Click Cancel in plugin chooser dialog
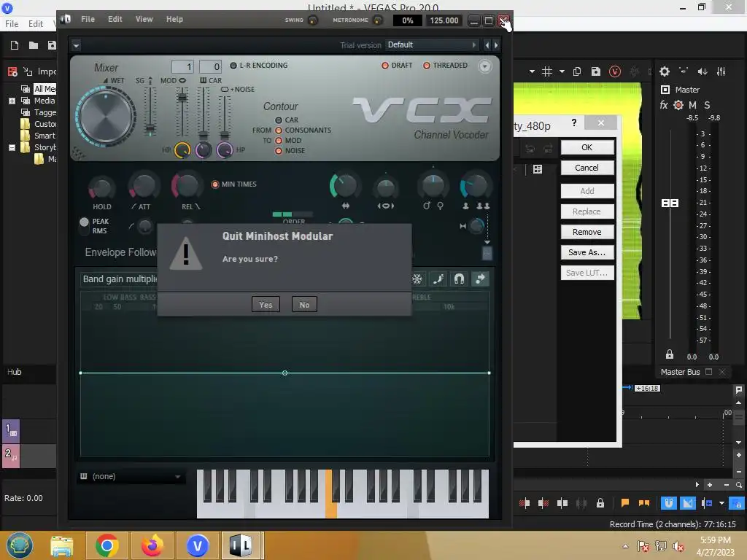Viewport: 747px width, 560px height. [x=587, y=168]
